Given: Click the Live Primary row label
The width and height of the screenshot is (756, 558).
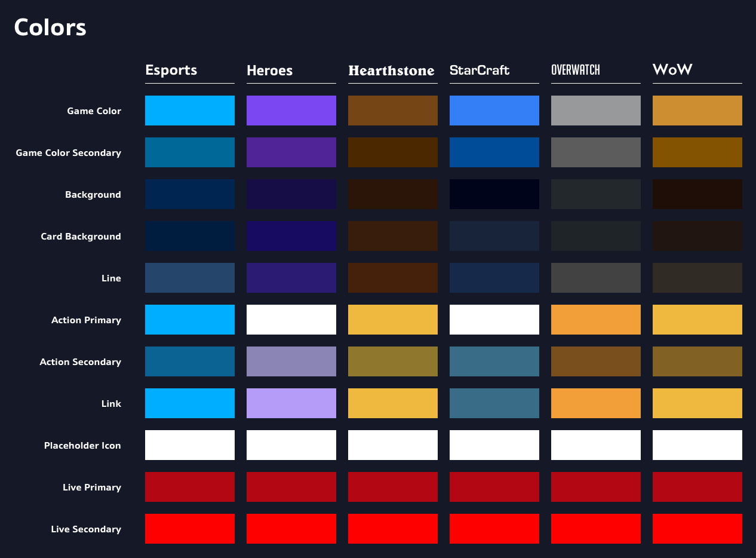Looking at the screenshot, I should tap(92, 488).
